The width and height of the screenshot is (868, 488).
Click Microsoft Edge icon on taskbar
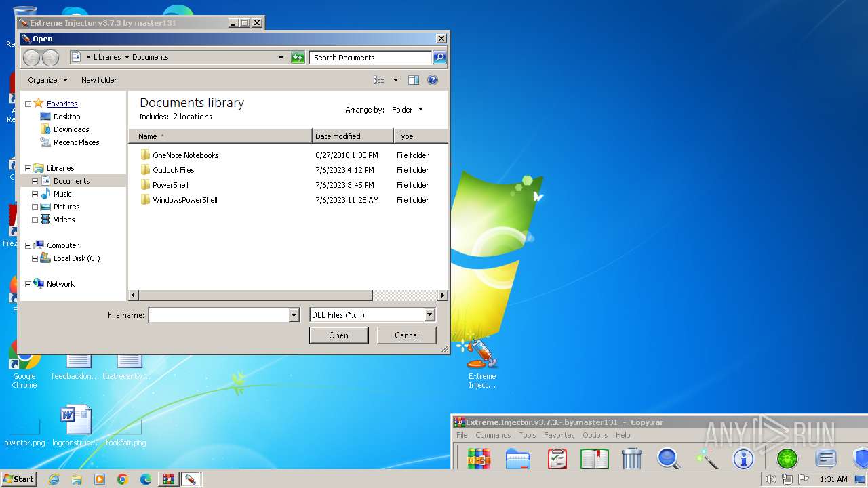(146, 479)
